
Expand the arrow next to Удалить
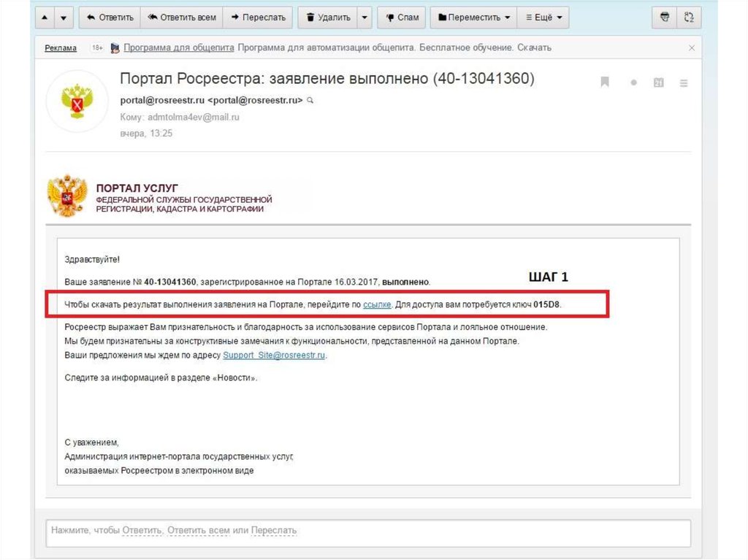pos(365,18)
